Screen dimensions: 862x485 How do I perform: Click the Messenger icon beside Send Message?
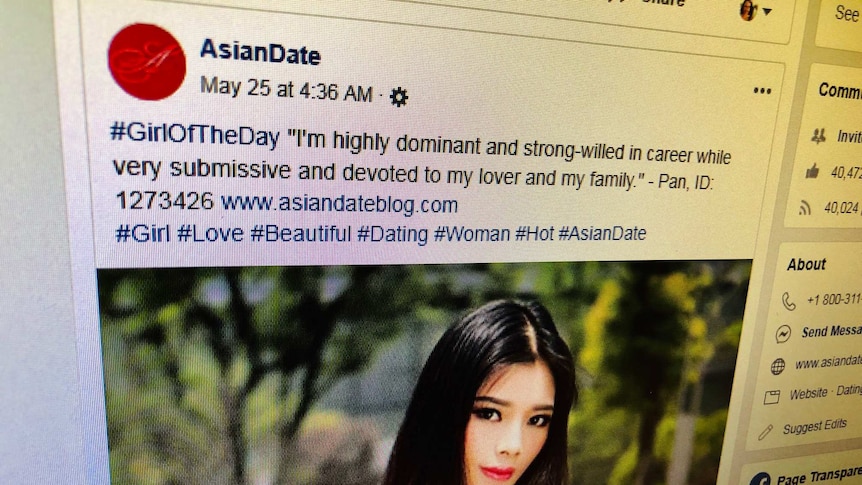pos(783,334)
